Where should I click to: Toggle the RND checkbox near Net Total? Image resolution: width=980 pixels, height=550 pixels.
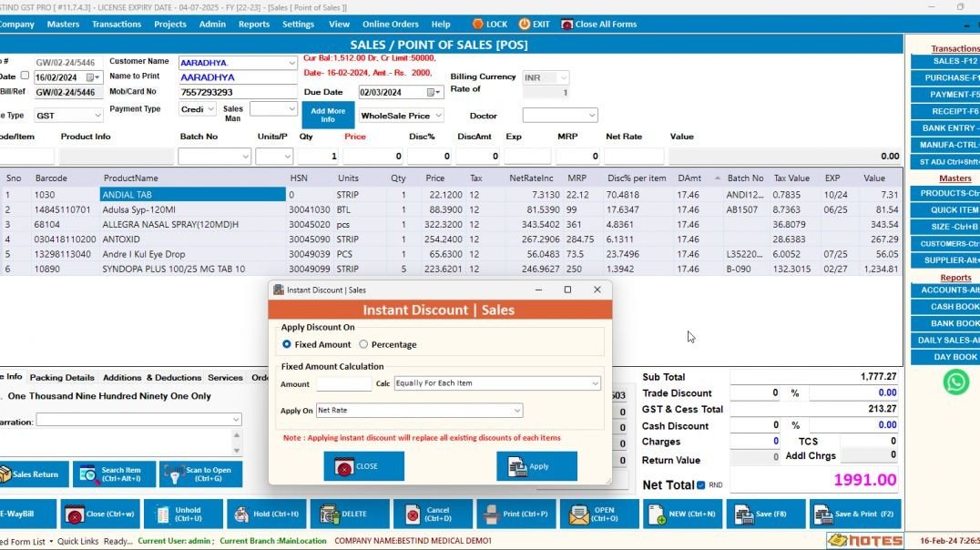[x=700, y=485]
